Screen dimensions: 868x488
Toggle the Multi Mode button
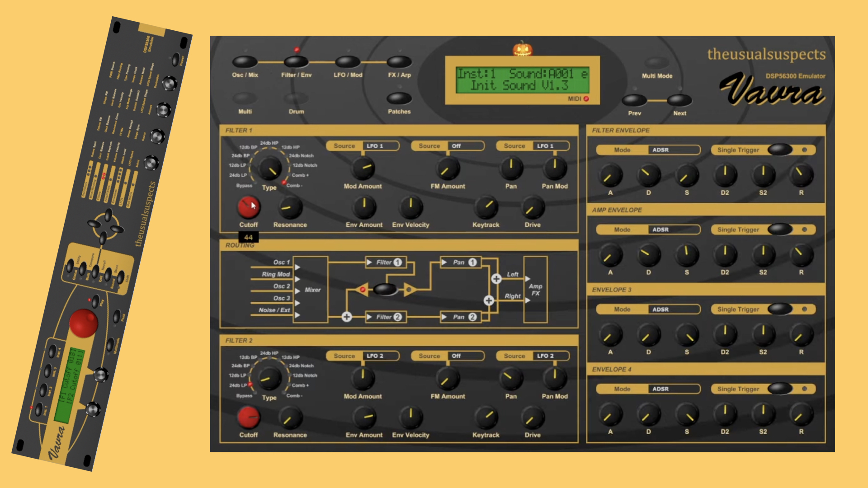(656, 63)
